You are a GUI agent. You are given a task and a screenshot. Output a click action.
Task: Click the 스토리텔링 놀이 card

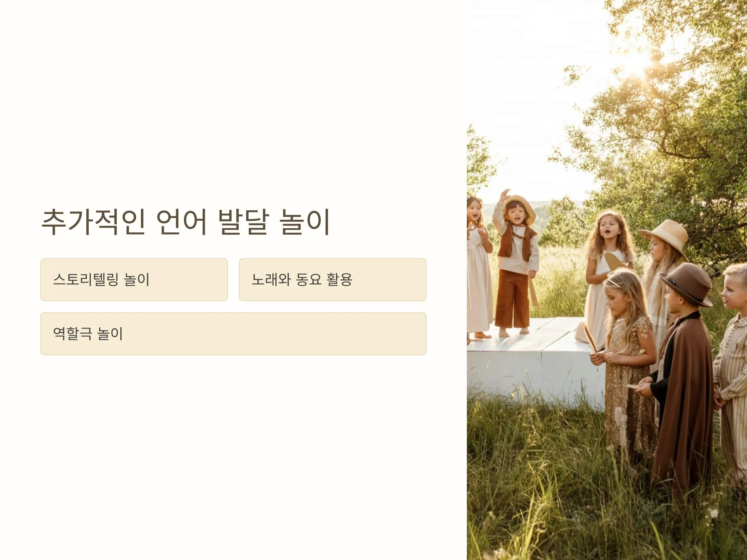(x=134, y=279)
